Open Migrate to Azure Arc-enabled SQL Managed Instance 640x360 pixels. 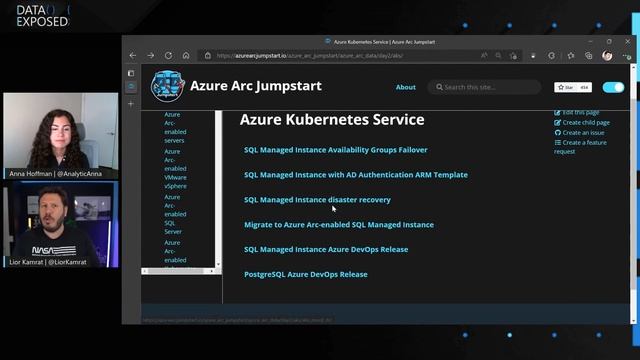pyautogui.click(x=339, y=224)
